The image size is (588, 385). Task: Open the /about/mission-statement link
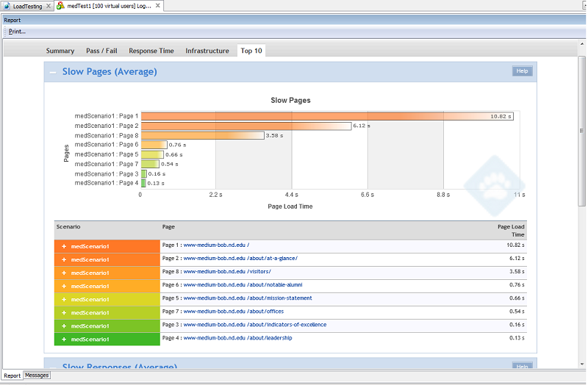[248, 298]
